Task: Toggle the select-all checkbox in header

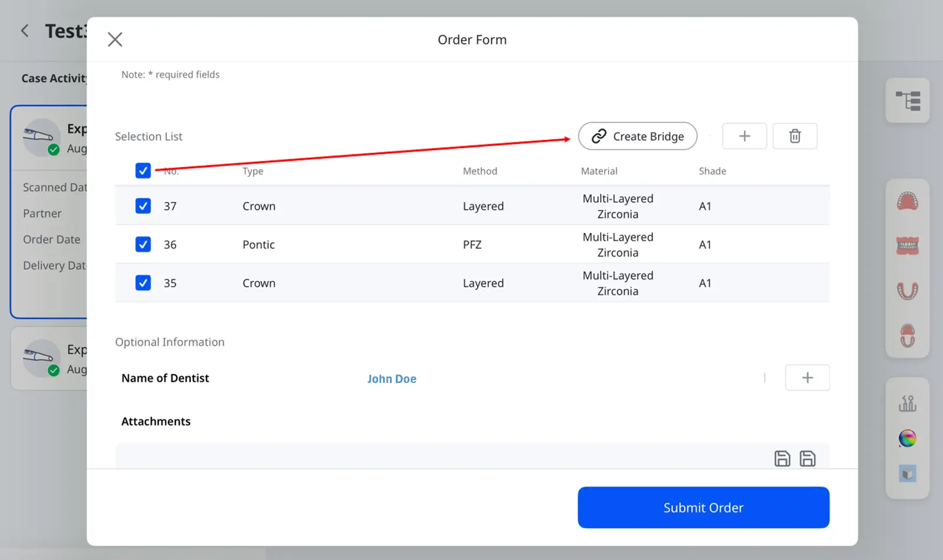Action: coord(143,171)
